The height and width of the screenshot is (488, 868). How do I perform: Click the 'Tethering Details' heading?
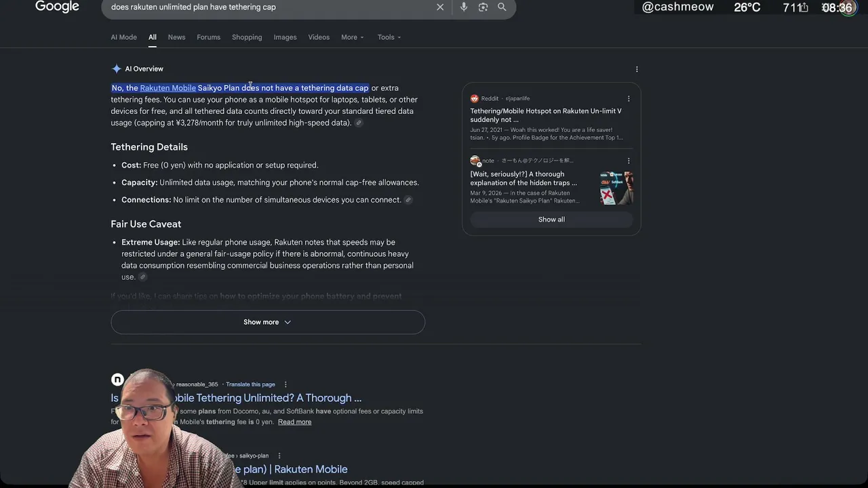(x=149, y=147)
